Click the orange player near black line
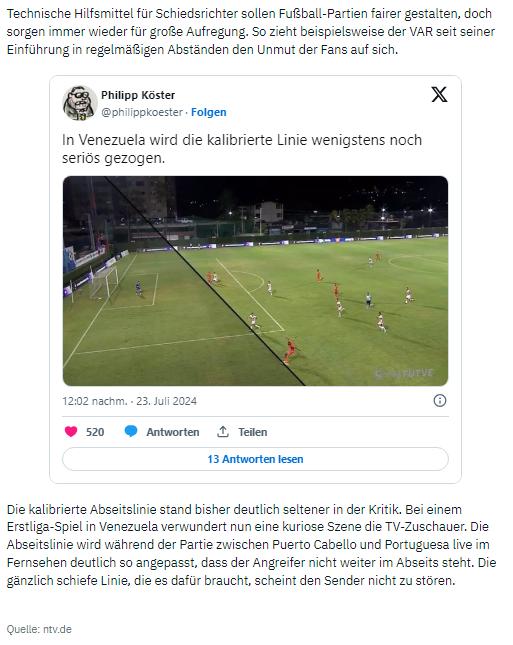513x645 pixels. (x=290, y=351)
